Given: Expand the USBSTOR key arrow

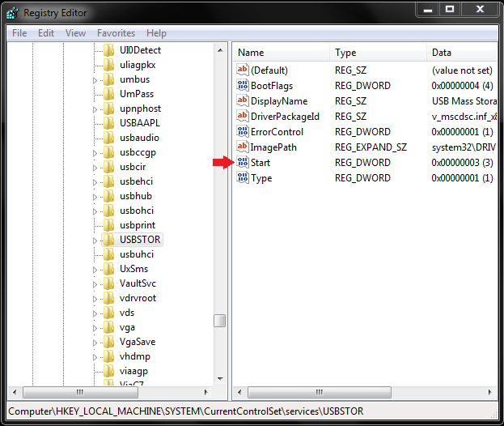Looking at the screenshot, I should point(95,241).
